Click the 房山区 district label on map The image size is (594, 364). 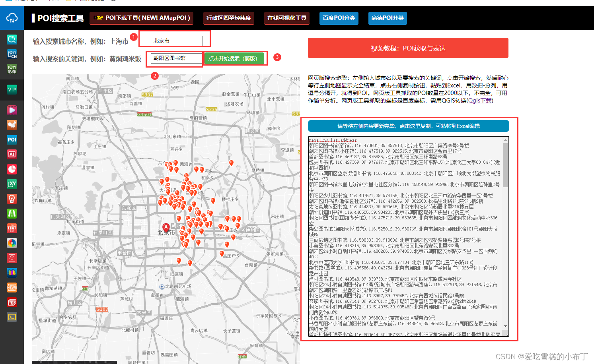click(75, 303)
